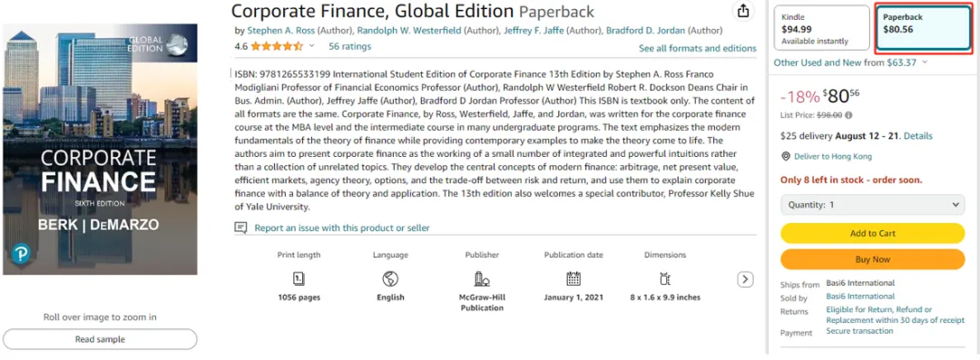Click the publisher building icon

click(482, 278)
